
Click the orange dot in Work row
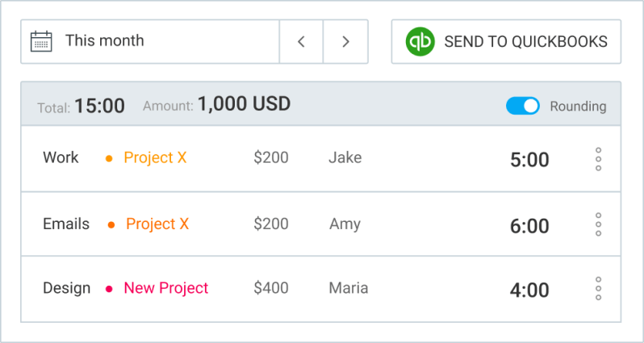point(109,159)
